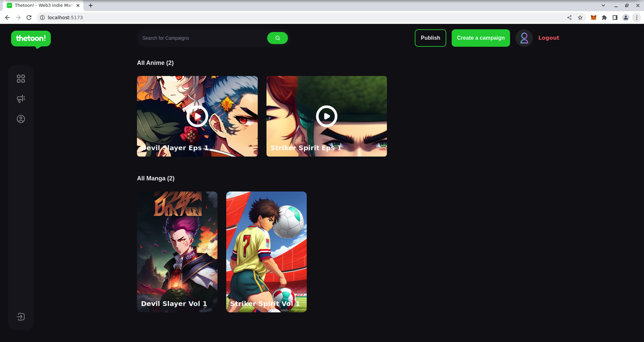Play Striker Spirit Eps 1
The width and height of the screenshot is (644, 342).
[326, 116]
